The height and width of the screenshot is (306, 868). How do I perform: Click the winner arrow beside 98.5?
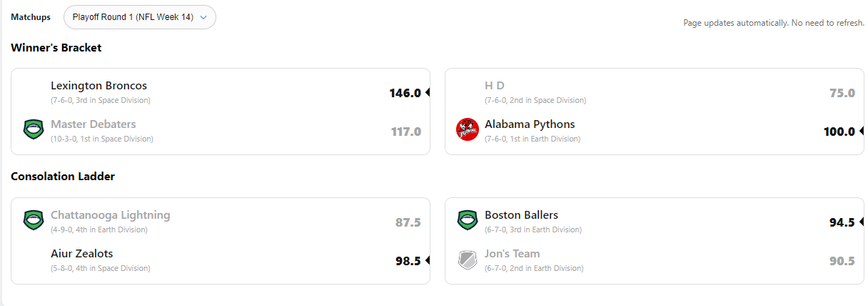point(428,260)
